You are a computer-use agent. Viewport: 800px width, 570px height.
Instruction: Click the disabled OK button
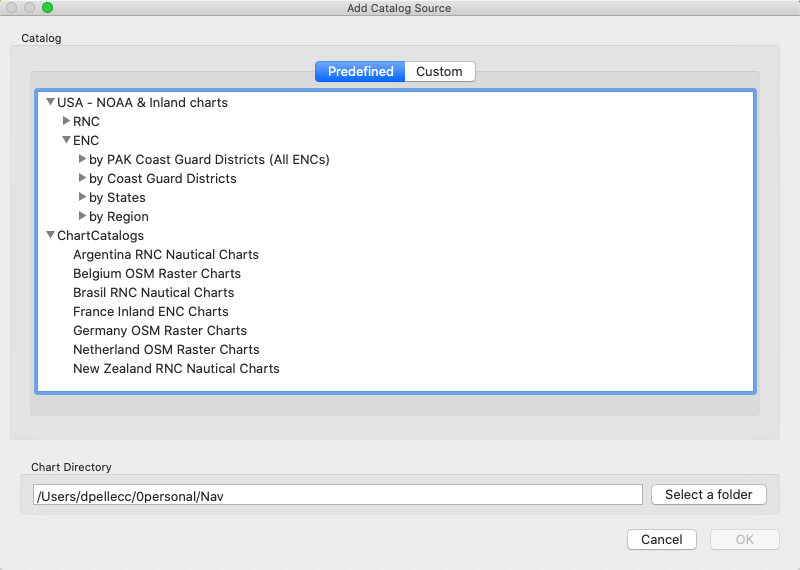pos(744,539)
